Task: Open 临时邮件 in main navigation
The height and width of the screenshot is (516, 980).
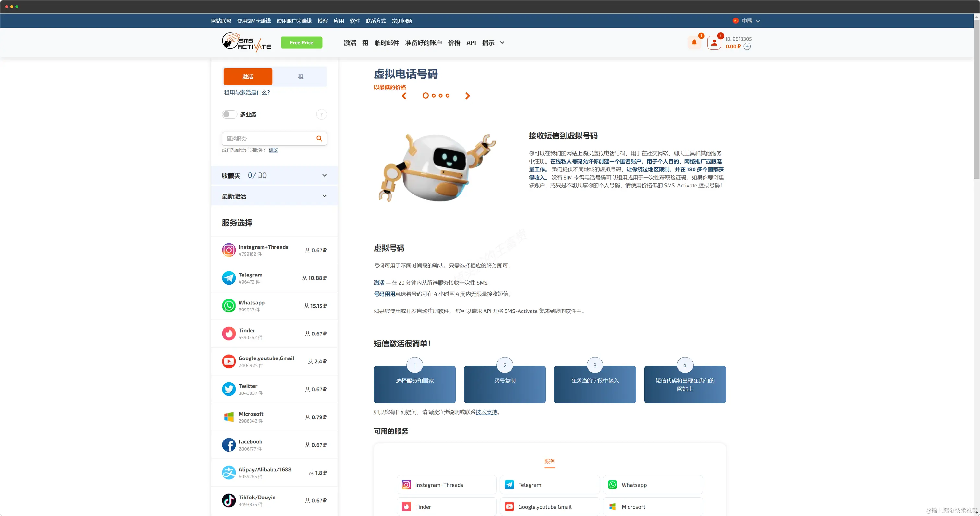Action: click(x=387, y=43)
